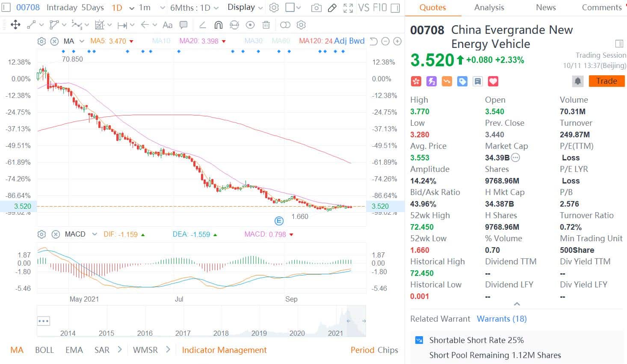This screenshot has width=627, height=364.
Task: Click the notification bell icon
Action: 578,81
